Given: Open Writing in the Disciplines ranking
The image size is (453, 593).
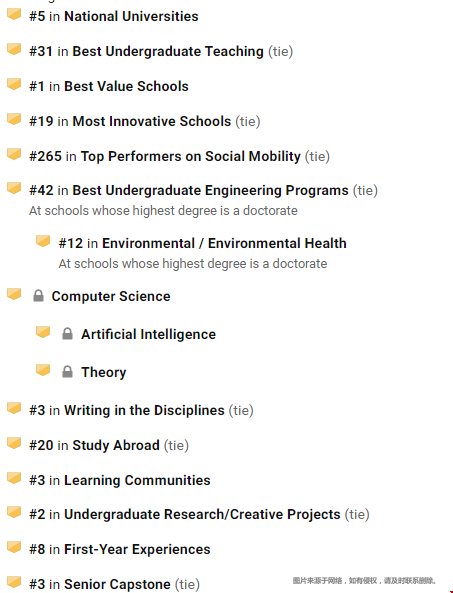Looking at the screenshot, I should click(x=144, y=410).
